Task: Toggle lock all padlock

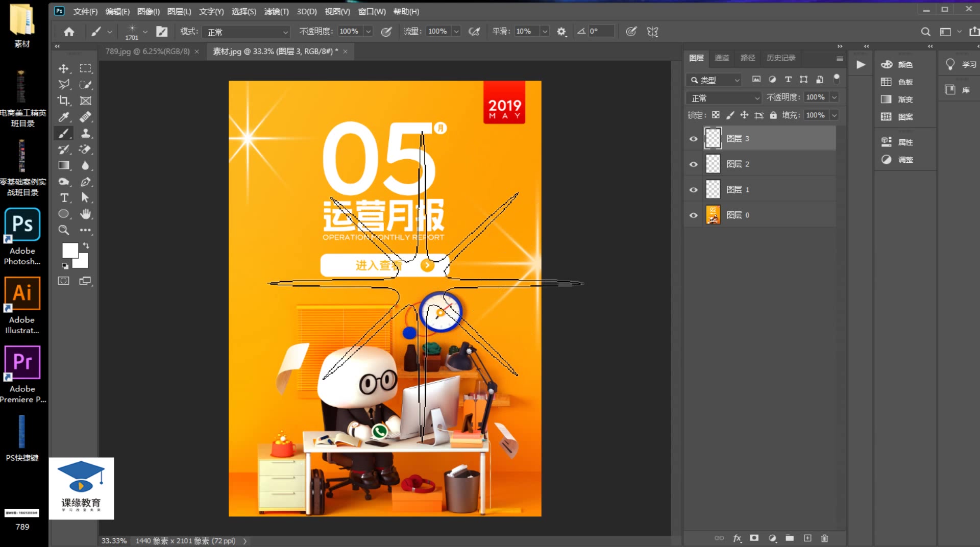Action: coord(773,115)
